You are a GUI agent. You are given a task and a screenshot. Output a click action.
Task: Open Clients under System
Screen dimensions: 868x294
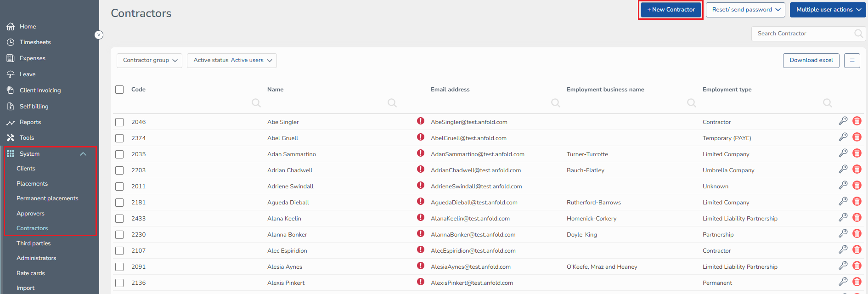click(x=26, y=169)
